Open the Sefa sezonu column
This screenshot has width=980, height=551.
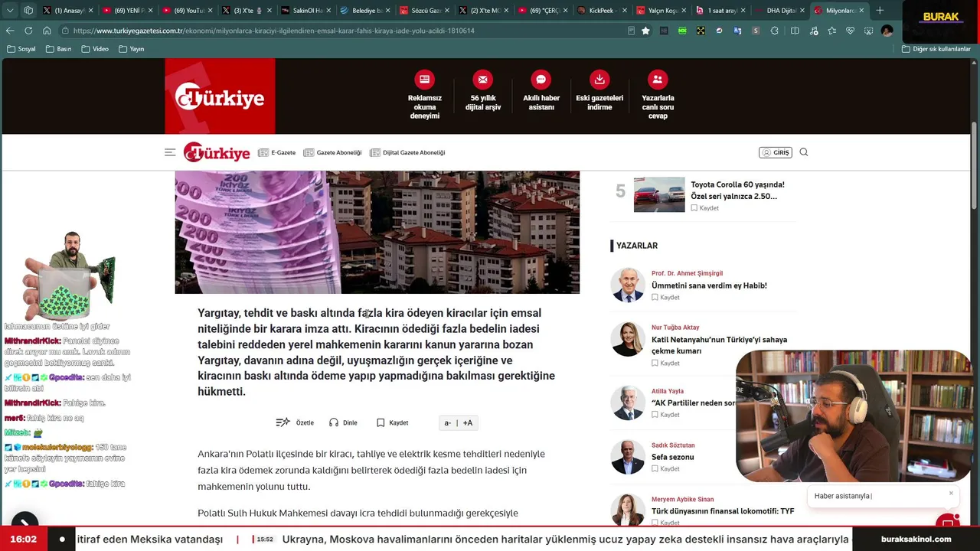tap(673, 457)
